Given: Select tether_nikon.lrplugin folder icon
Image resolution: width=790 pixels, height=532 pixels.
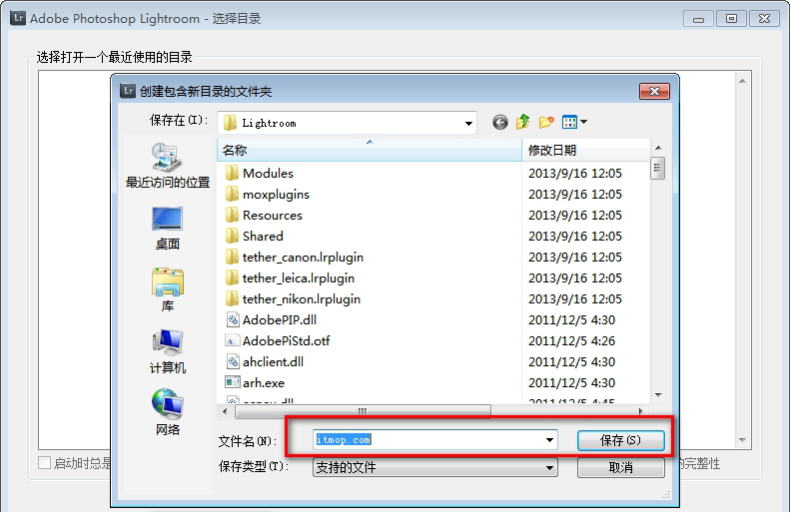Looking at the screenshot, I should (x=232, y=299).
